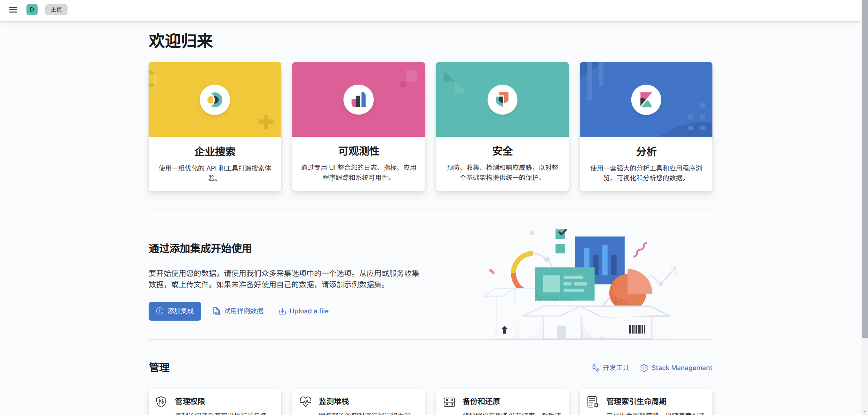Select the 主页 breadcrumb tab
Viewport: 868px width, 415px height.
56,10
